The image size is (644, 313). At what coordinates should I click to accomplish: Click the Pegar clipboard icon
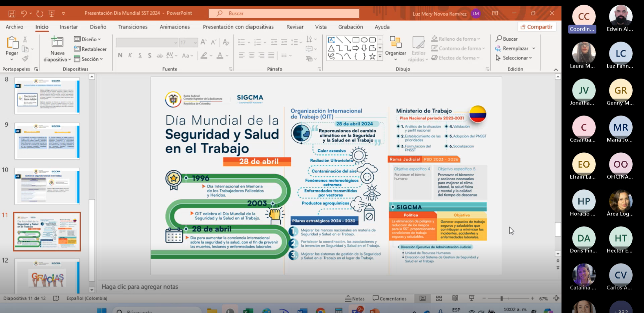[x=12, y=43]
